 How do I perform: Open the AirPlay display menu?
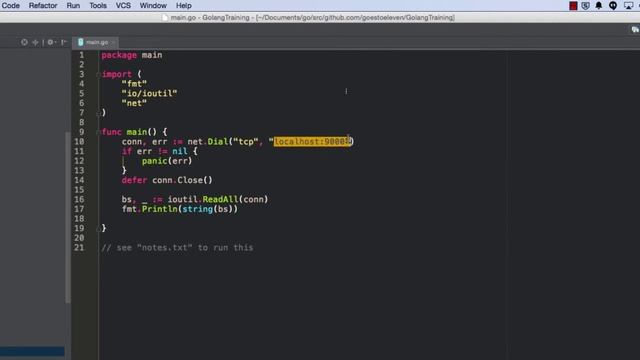(629, 6)
